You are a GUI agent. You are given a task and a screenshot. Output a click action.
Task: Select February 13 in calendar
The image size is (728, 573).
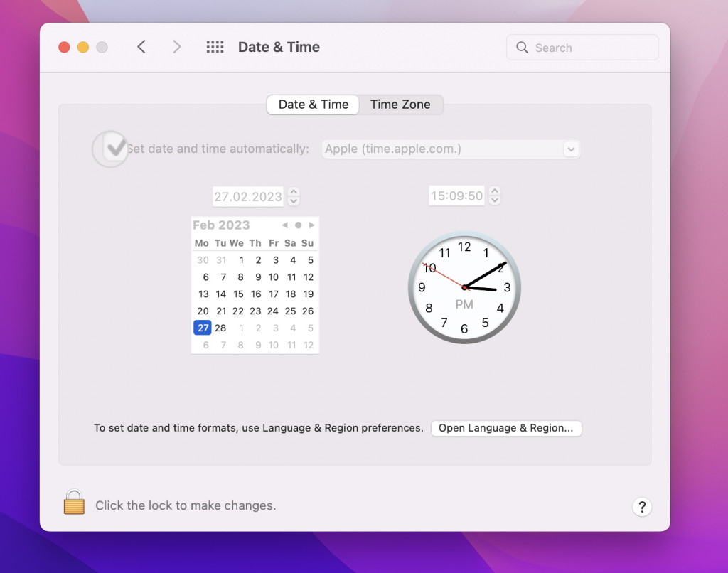click(x=203, y=294)
